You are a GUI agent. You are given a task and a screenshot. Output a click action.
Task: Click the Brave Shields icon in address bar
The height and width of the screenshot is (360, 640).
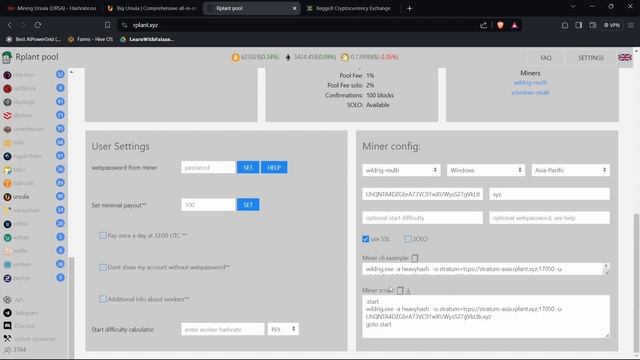tap(500, 25)
